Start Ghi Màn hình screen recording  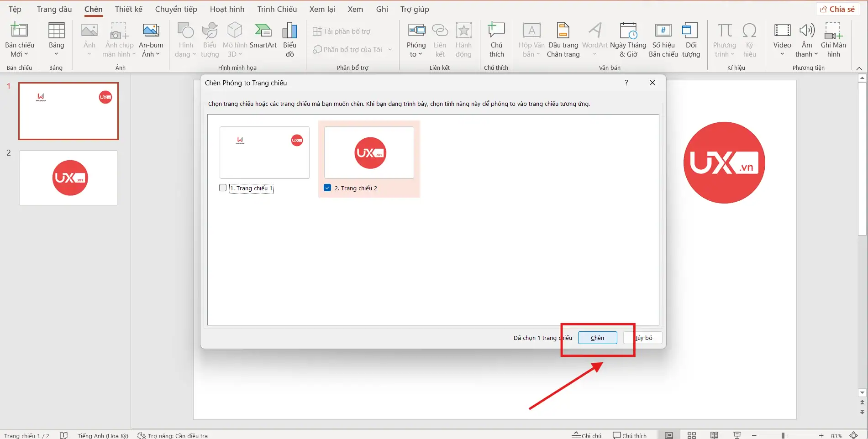click(834, 39)
